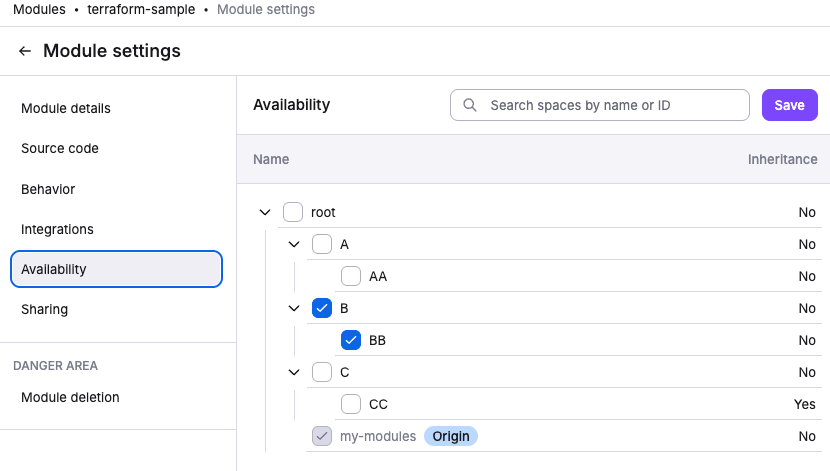Screen dimensions: 830x471
Task: Go to the Integrations section
Action: tap(57, 229)
